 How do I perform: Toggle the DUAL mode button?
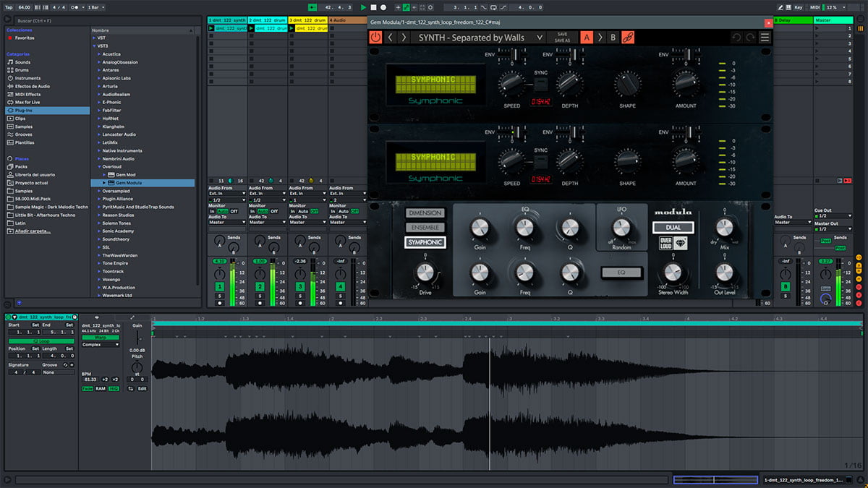click(x=672, y=228)
